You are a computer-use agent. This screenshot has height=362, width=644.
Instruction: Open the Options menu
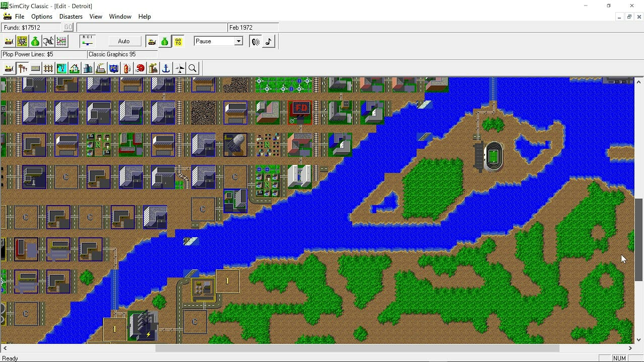(42, 17)
